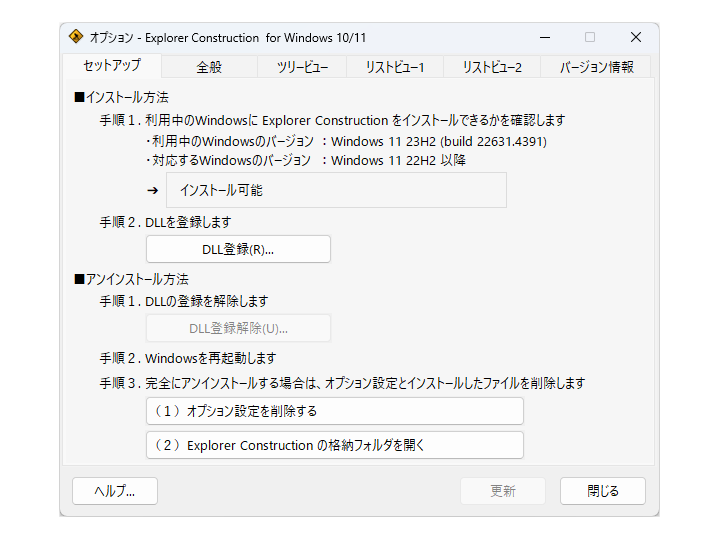Close the window with the X icon
The height and width of the screenshot is (540, 720).
point(636,37)
